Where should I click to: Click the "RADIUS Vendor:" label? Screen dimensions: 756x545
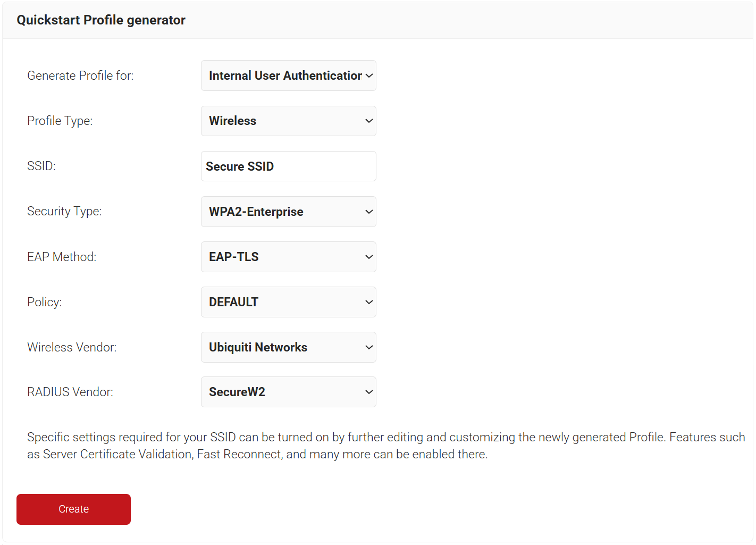tap(70, 392)
